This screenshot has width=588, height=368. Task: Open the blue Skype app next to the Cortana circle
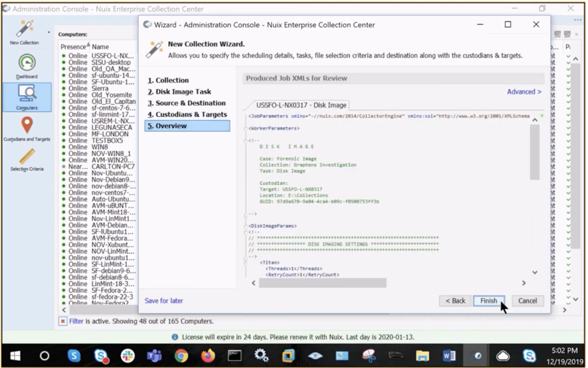(x=74, y=355)
